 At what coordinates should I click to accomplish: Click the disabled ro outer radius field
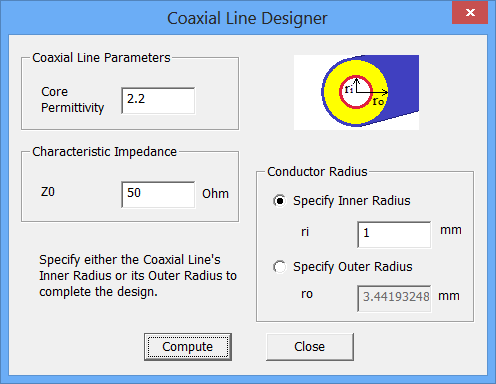[x=394, y=298]
